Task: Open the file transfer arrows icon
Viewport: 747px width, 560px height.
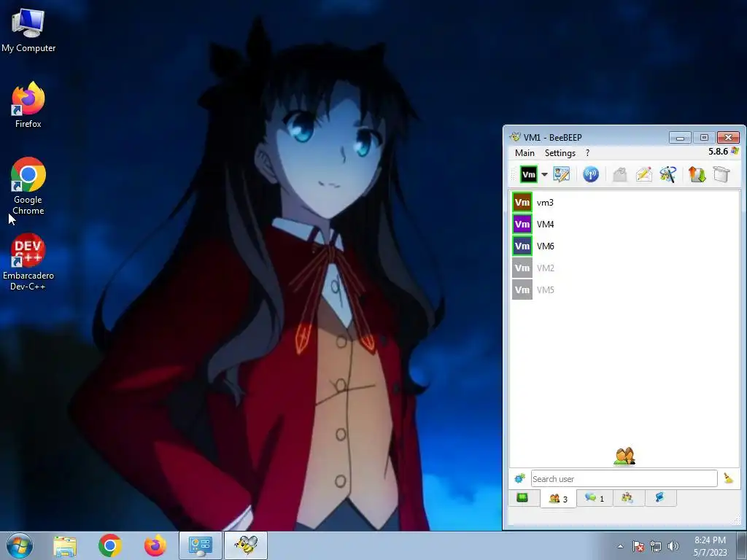Action: [697, 174]
